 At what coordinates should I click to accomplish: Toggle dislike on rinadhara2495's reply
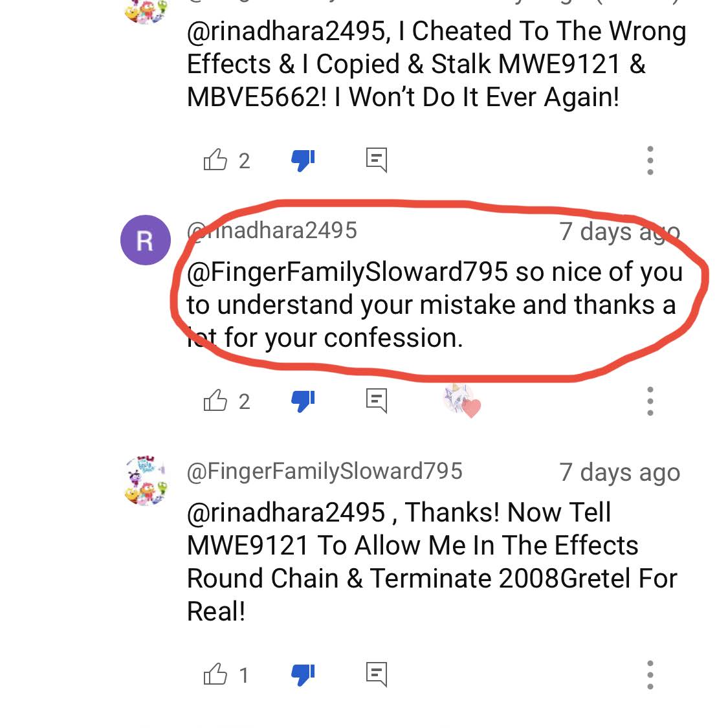coord(303,401)
